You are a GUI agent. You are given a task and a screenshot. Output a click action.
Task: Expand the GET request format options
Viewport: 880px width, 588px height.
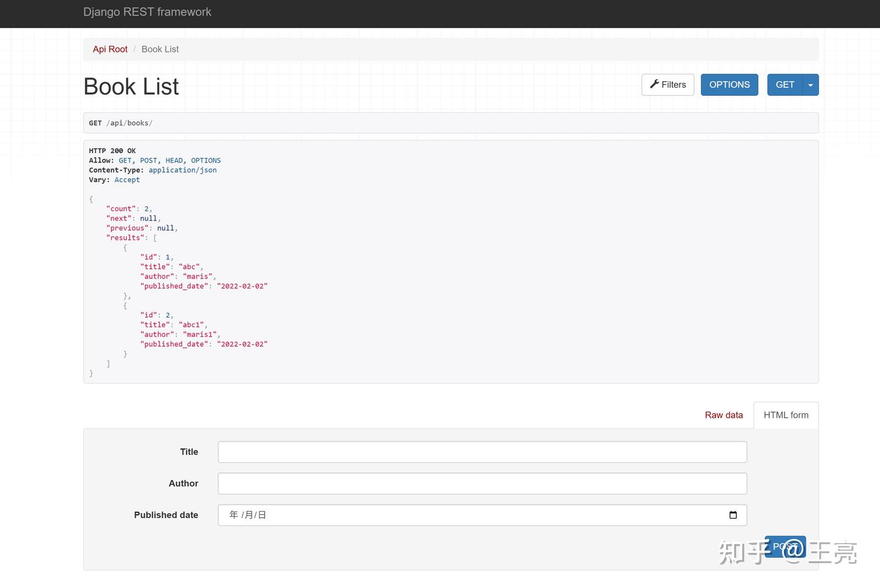click(x=810, y=84)
